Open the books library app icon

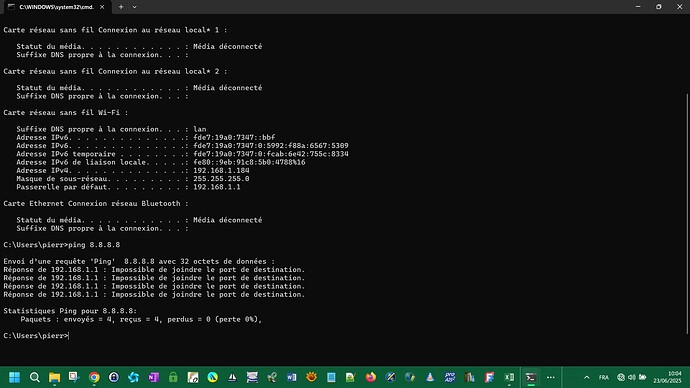[x=470, y=377]
